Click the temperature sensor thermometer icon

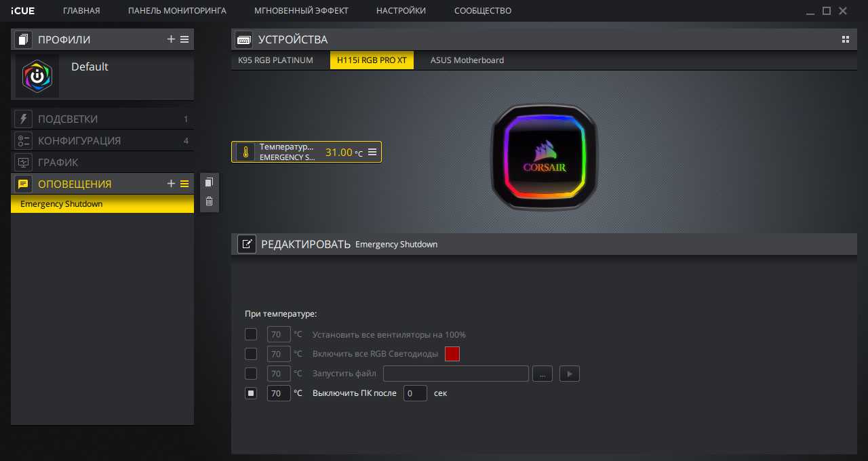tap(245, 152)
